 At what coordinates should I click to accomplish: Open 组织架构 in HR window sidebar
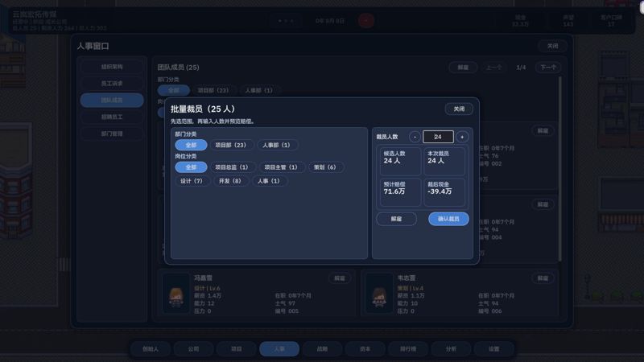[112, 67]
